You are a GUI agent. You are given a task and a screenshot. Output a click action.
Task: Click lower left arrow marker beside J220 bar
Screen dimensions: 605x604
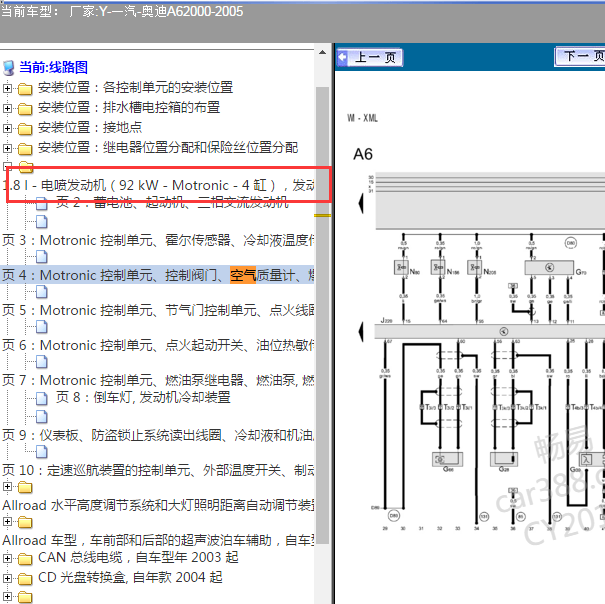click(x=361, y=332)
